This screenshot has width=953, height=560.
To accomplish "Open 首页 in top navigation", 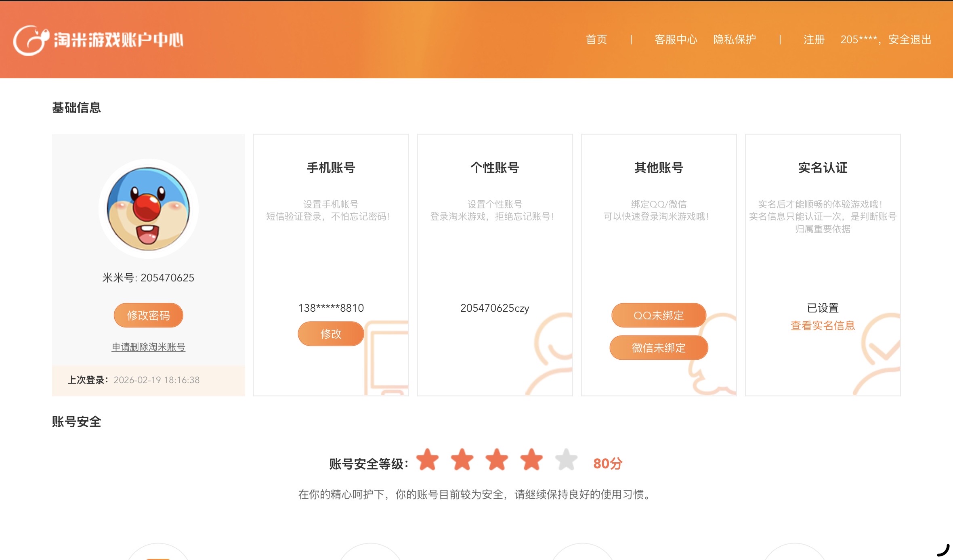I will click(596, 40).
